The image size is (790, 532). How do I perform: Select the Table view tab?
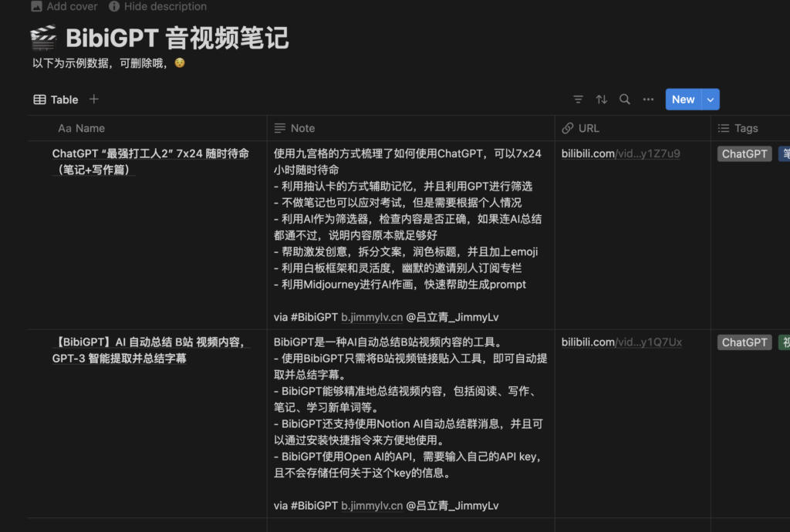pyautogui.click(x=56, y=99)
